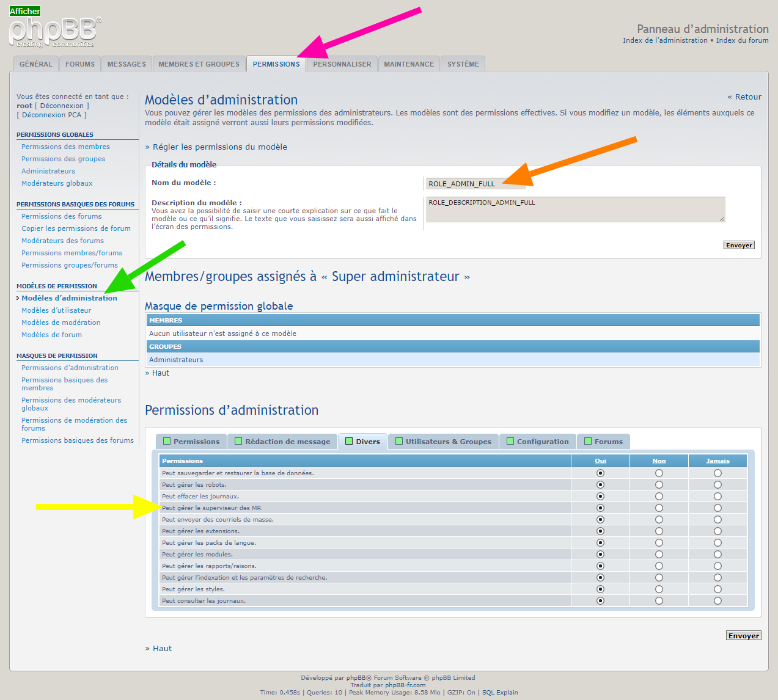The width and height of the screenshot is (778, 700).
Task: Open Modèles d'utilisateur in sidebar
Action: pyautogui.click(x=56, y=310)
